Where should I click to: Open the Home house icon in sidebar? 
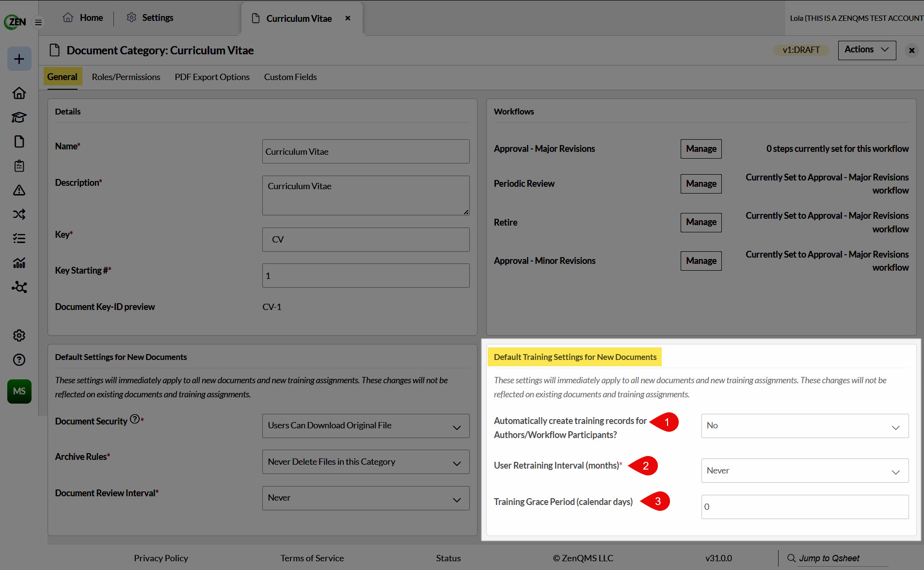tap(19, 93)
